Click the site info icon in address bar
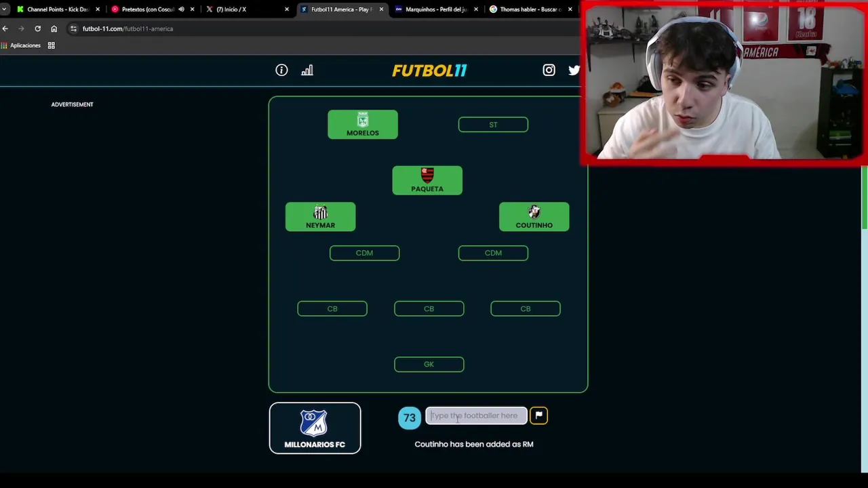868x488 pixels. (73, 28)
